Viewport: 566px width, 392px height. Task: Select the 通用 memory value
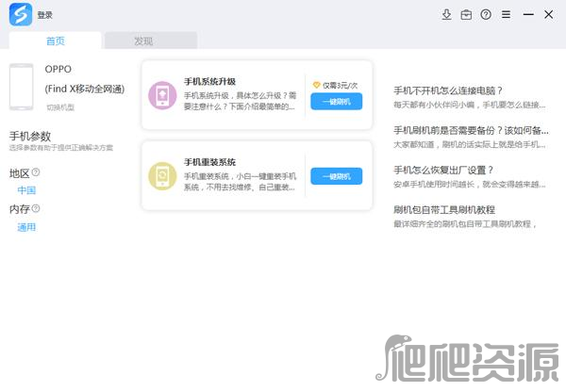pyautogui.click(x=26, y=227)
